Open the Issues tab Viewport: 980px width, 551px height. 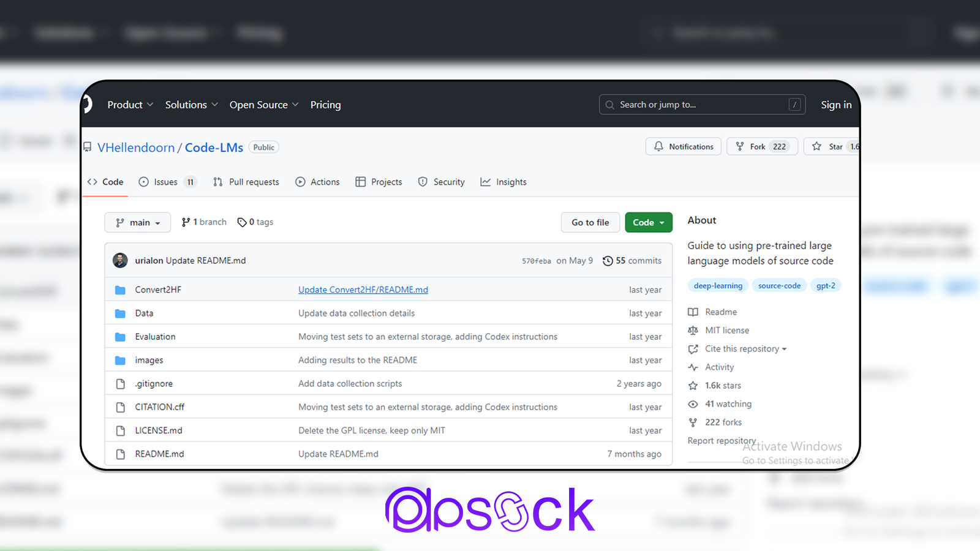tap(167, 182)
